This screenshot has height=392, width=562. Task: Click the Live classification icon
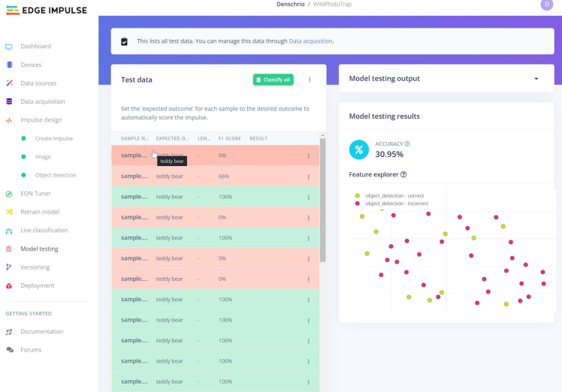(9, 231)
